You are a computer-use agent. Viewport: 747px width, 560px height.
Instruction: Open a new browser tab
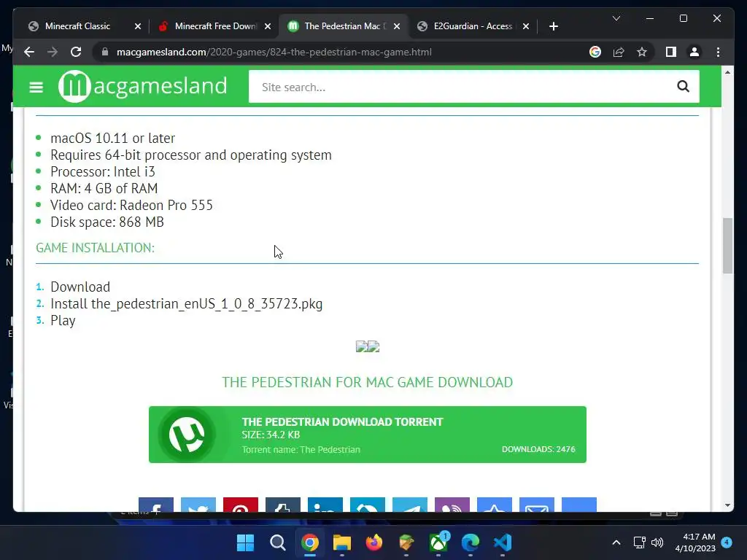click(x=553, y=26)
